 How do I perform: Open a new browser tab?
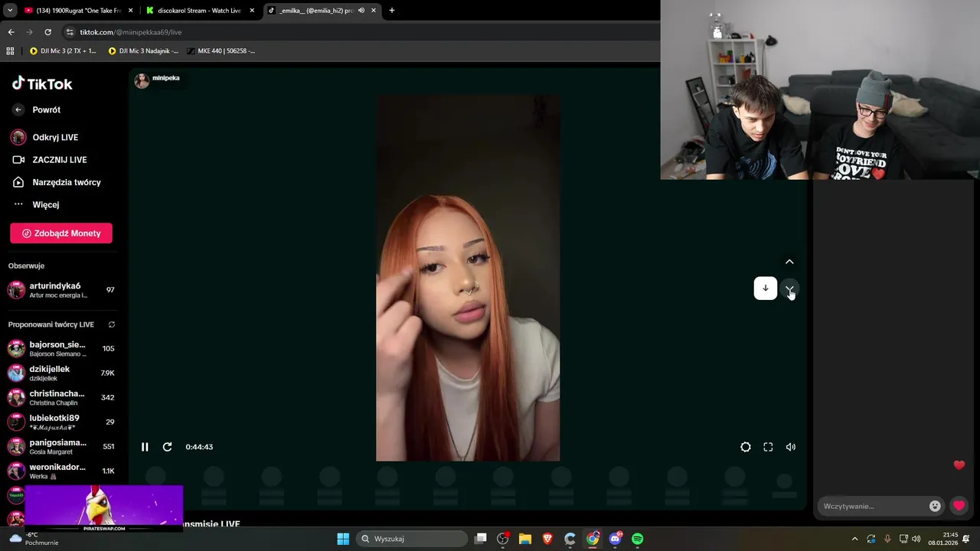point(392,11)
